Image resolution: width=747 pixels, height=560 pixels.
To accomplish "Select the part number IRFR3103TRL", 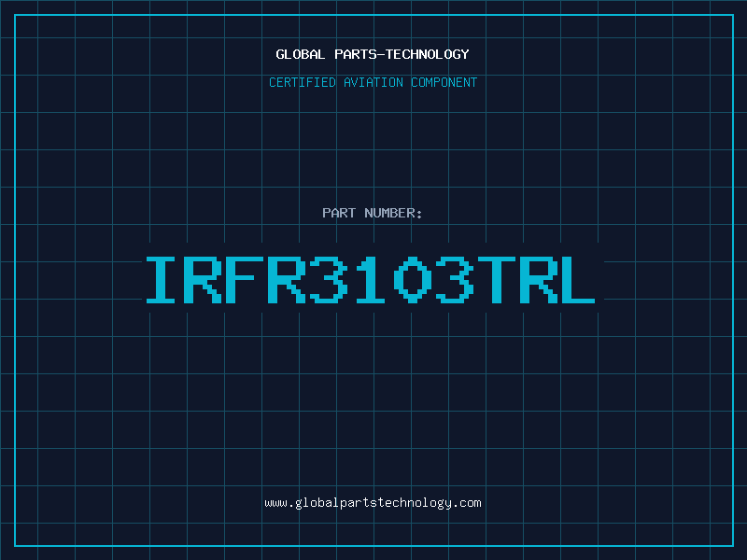I will click(x=371, y=279).
